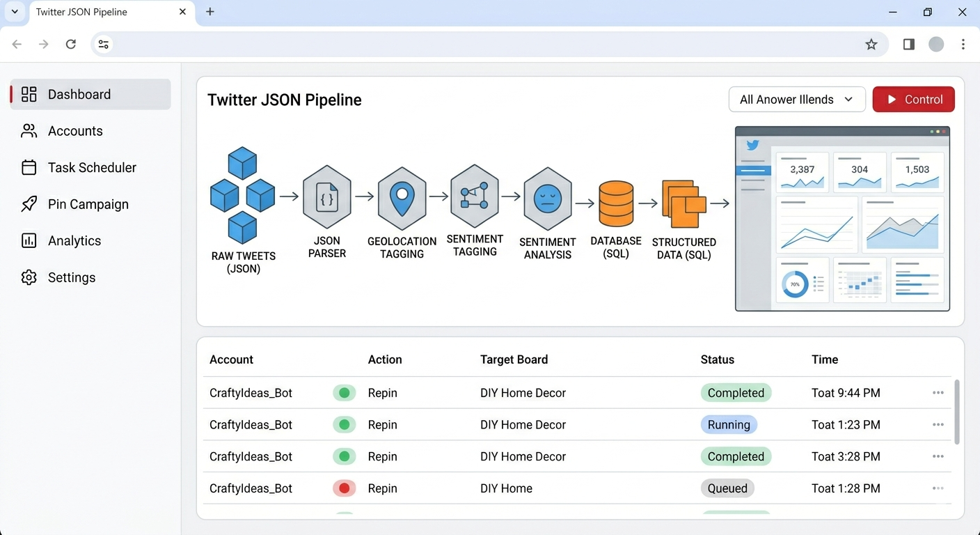The image size is (980, 535).
Task: Click the Action column header
Action: [385, 359]
